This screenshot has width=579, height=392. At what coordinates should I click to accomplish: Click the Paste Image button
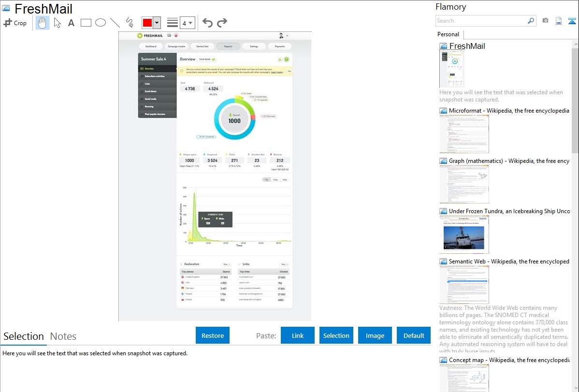click(375, 335)
